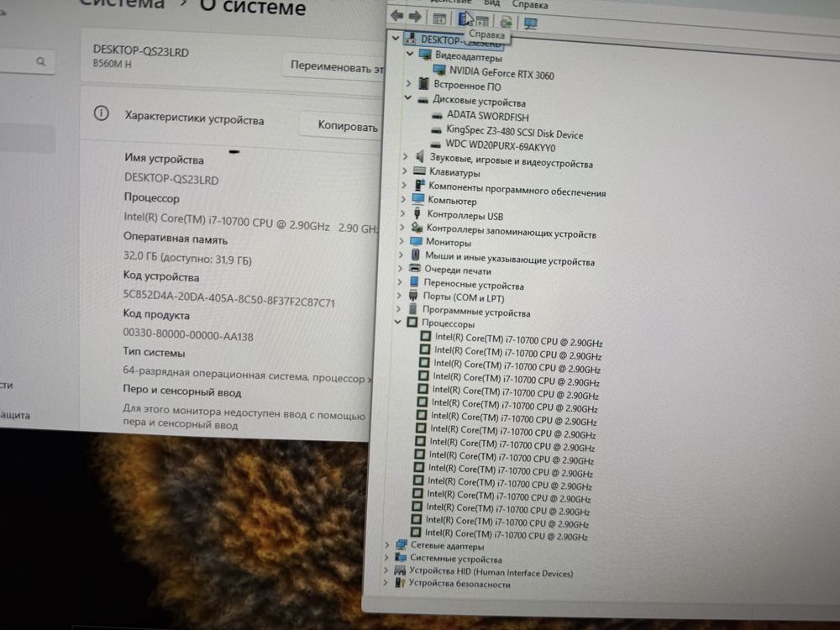Expand the Компьютер branch
Viewport: 840px width, 630px height.
click(403, 199)
